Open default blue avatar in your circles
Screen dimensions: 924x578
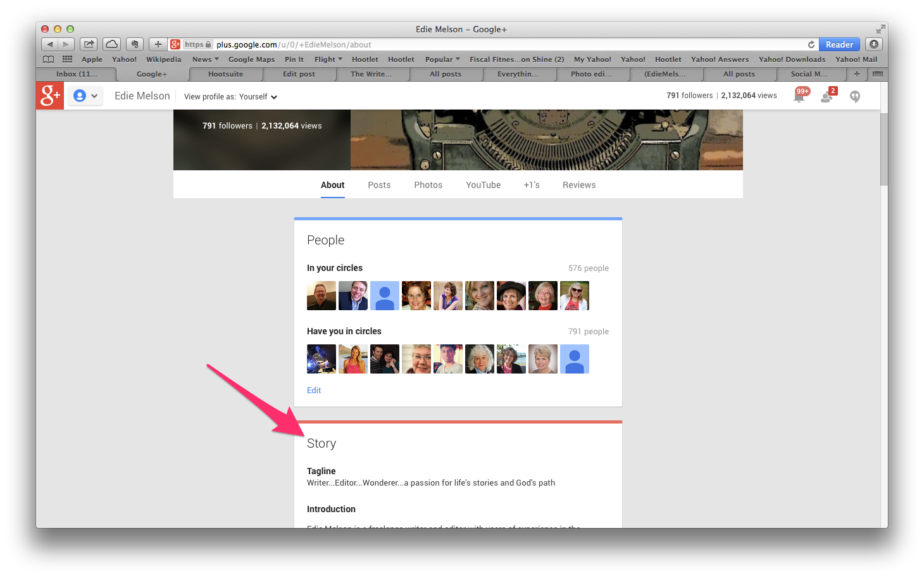click(385, 296)
